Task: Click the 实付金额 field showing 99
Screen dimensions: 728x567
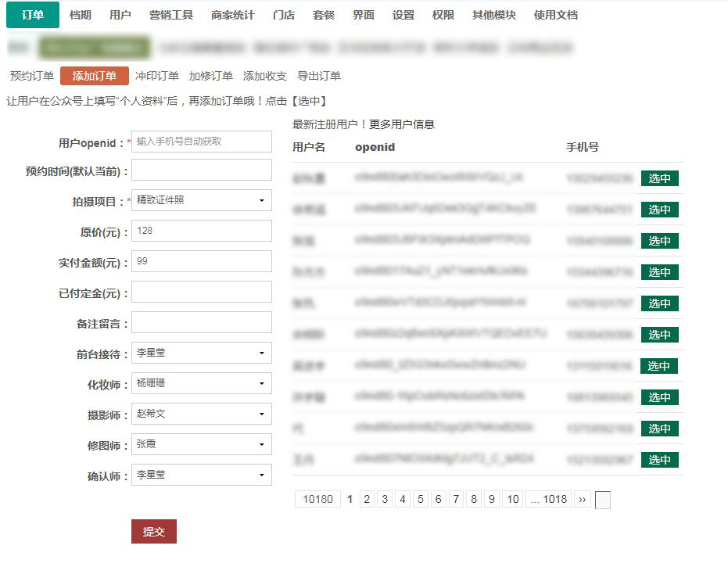Action: tap(202, 261)
